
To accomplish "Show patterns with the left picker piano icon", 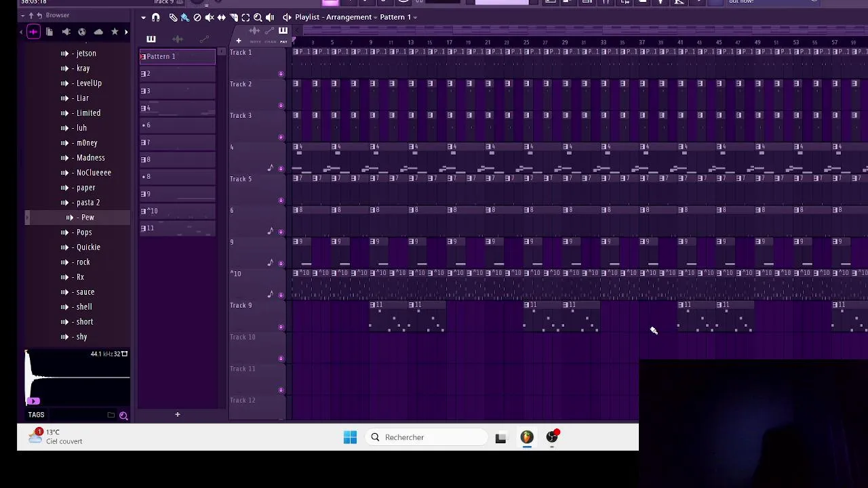I will coord(151,39).
